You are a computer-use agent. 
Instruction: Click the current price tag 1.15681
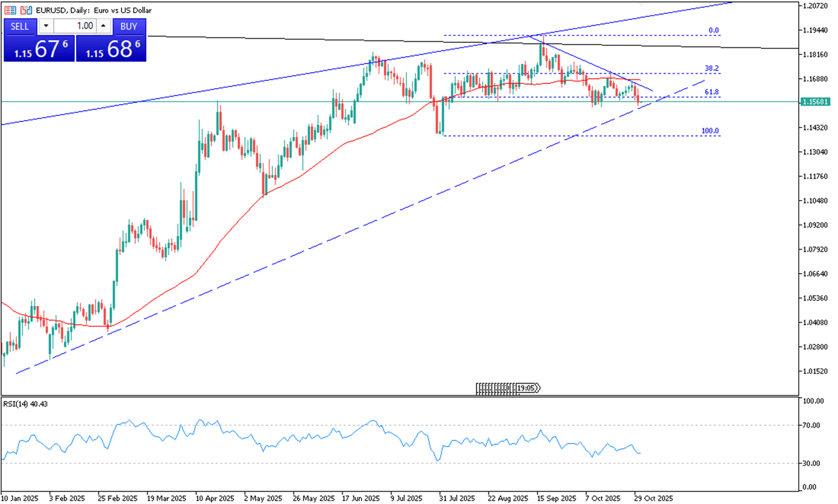(816, 102)
